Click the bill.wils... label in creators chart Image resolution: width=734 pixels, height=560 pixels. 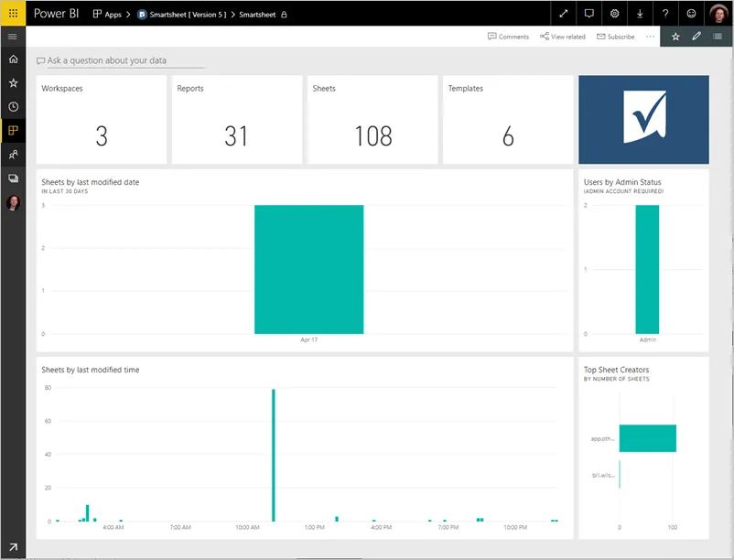tap(603, 475)
